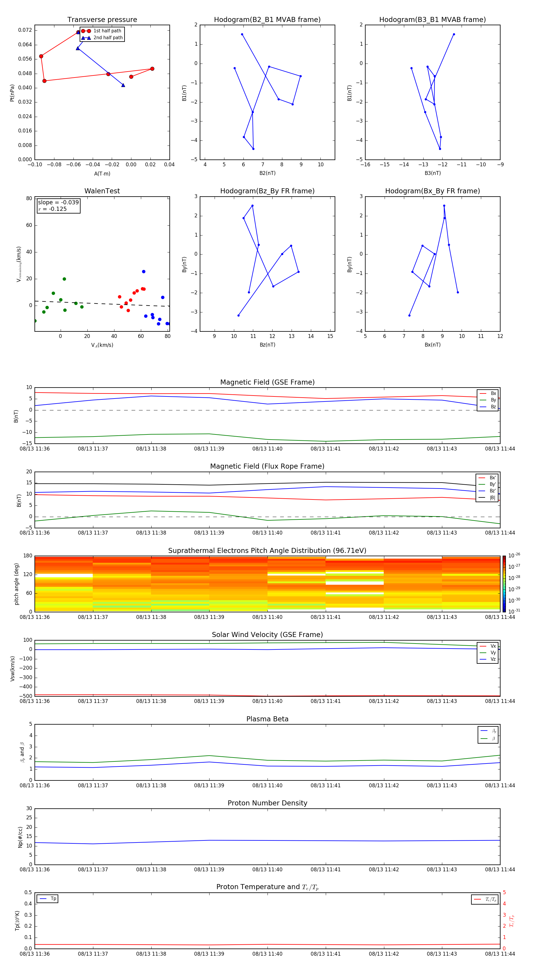Click the 'WalenTest' plot title
Screen dimensions: 535x980
(x=102, y=191)
